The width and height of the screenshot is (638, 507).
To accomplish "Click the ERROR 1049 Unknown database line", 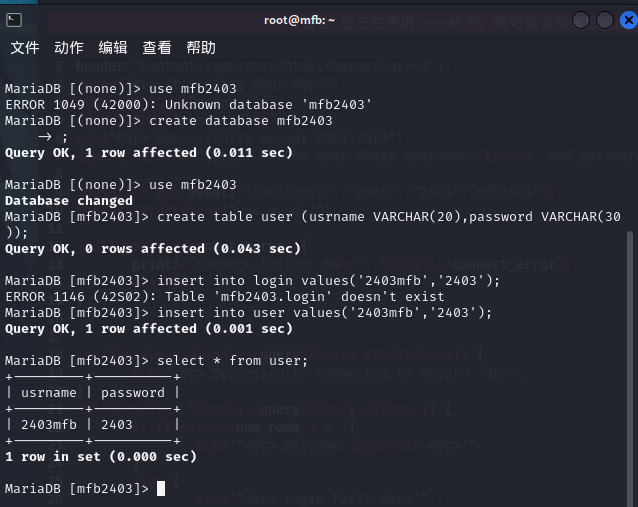I will (x=188, y=105).
